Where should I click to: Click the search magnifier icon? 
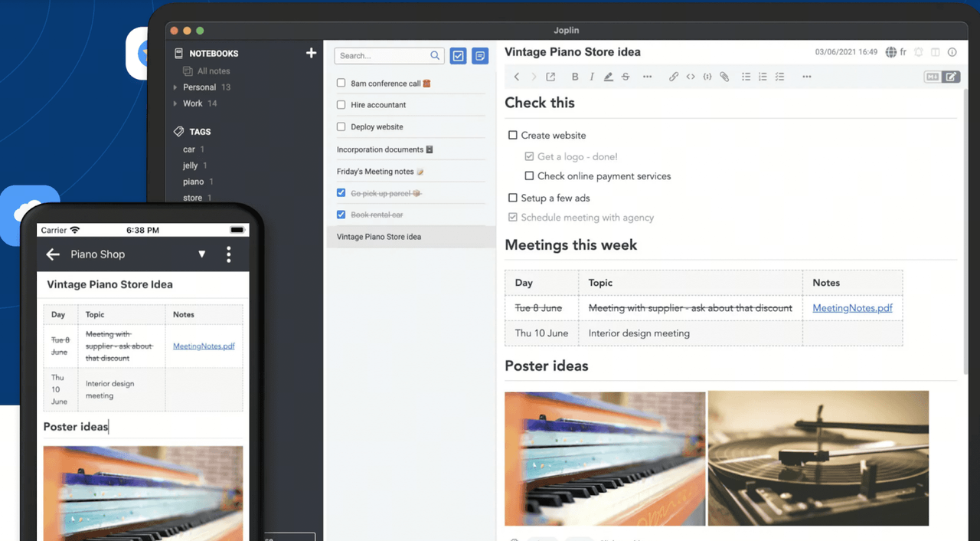point(435,56)
